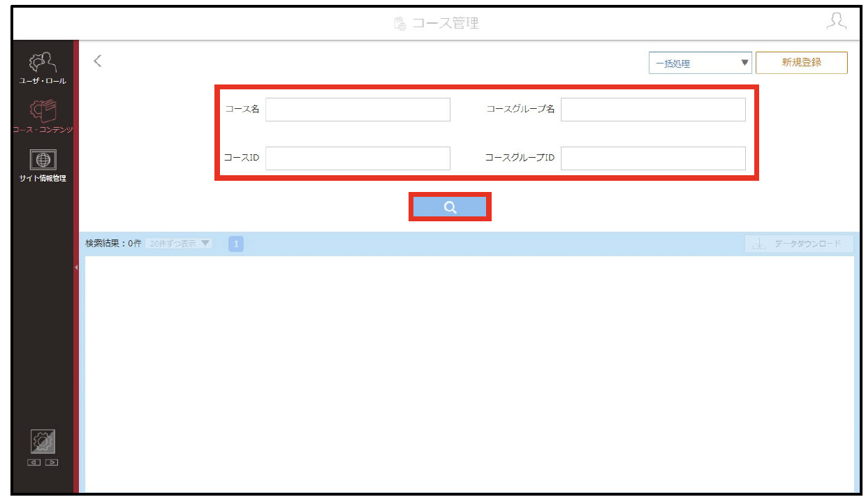Click the 新規登録 button
Image resolution: width=866 pixels, height=504 pixels.
click(x=802, y=62)
